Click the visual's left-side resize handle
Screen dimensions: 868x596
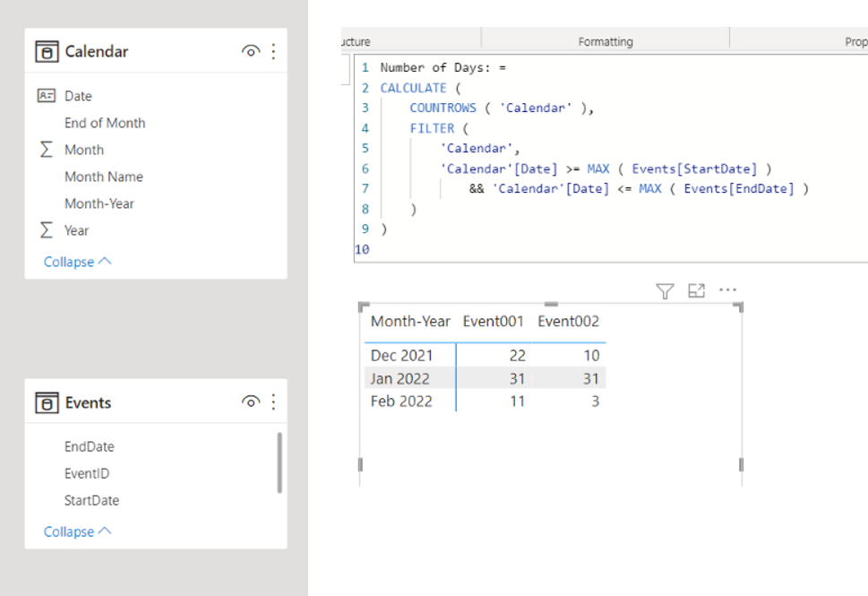(360, 464)
